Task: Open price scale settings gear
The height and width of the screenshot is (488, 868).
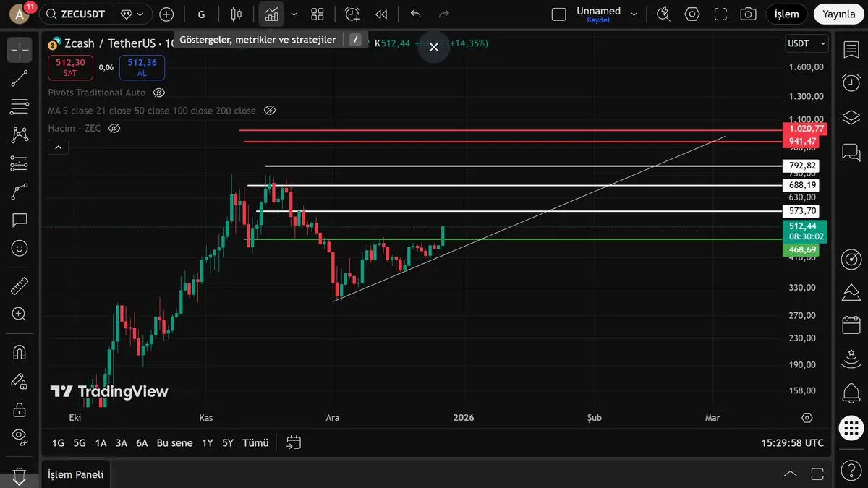Action: [807, 418]
